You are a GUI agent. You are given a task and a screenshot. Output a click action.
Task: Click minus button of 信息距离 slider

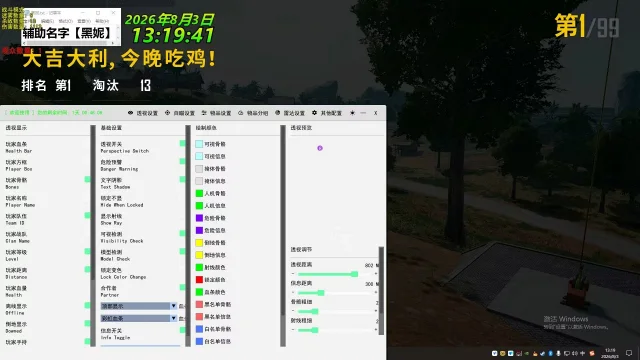coord(293,293)
